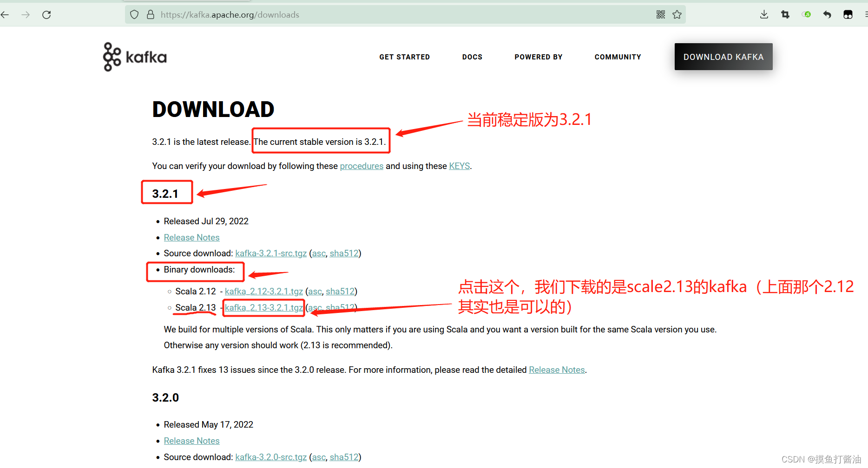
Task: Open asc signature for kafka-3.2.1-src.tgz
Action: point(319,253)
